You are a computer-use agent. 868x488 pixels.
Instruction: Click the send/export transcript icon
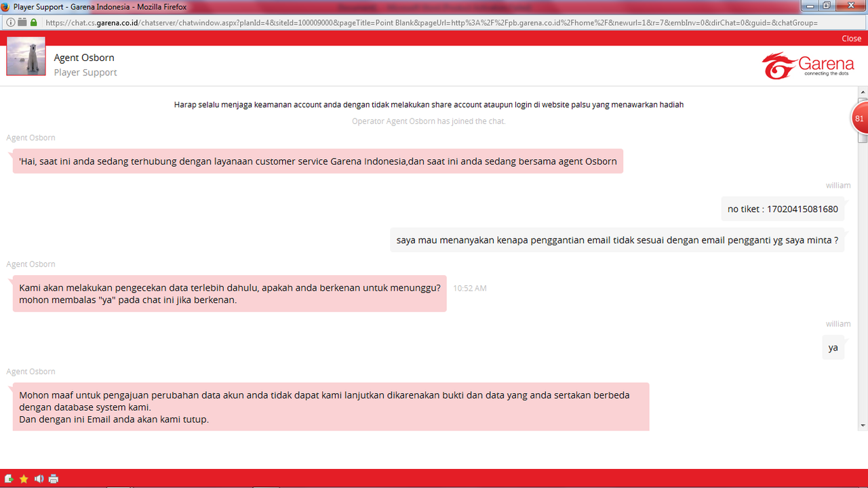(x=9, y=479)
